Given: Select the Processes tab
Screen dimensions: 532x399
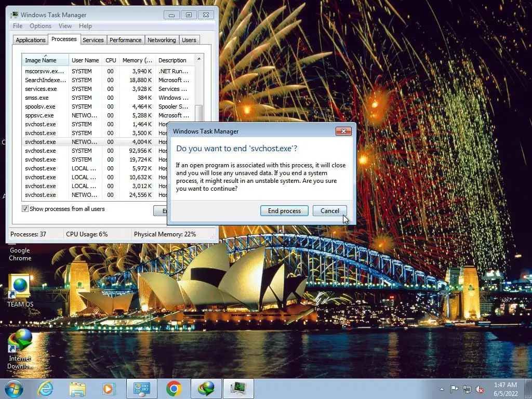Looking at the screenshot, I should tap(64, 39).
